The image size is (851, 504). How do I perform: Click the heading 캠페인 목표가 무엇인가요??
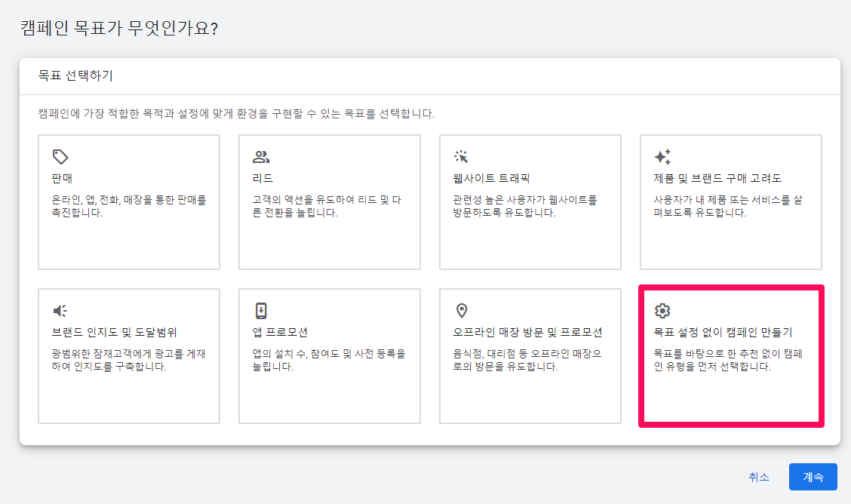coord(119,28)
